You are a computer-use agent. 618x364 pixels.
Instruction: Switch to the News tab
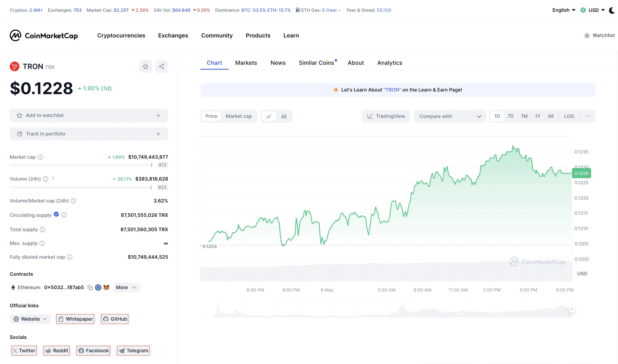click(x=278, y=63)
